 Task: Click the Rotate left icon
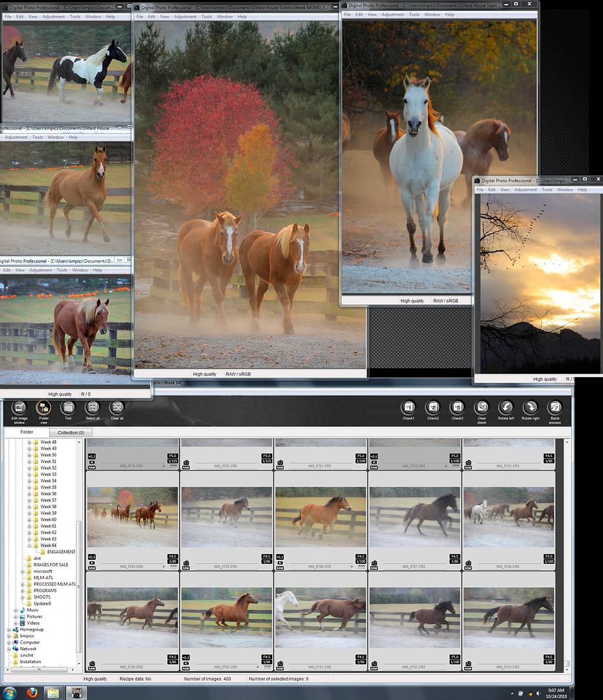pos(506,408)
